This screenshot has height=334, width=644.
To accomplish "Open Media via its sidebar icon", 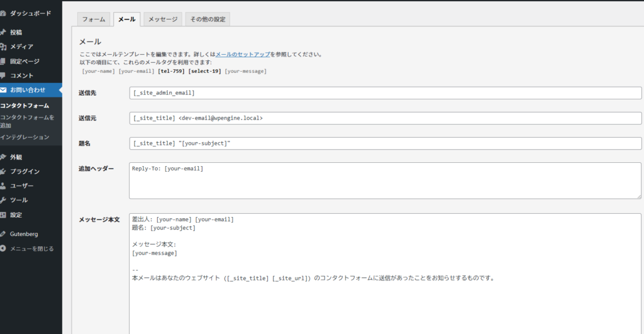I will point(3,47).
